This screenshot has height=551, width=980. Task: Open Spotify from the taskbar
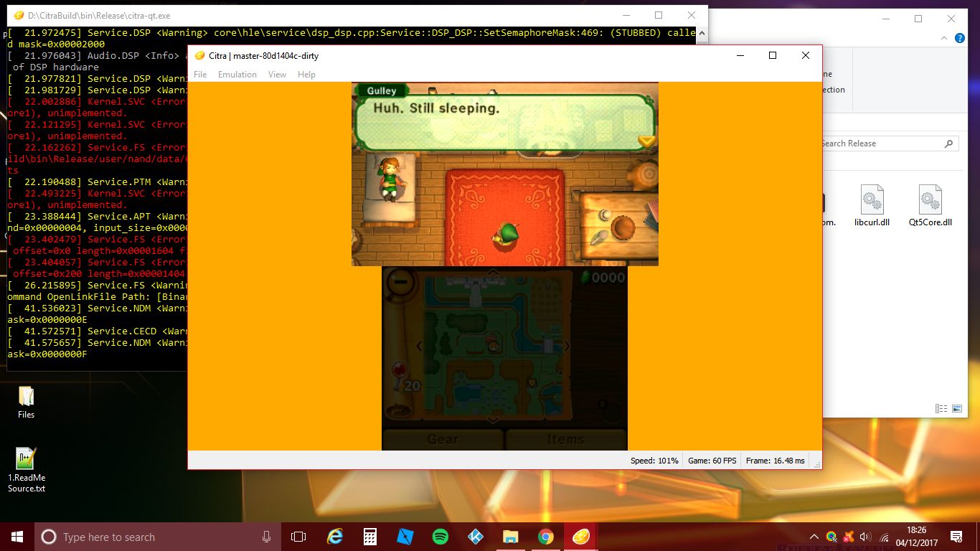pos(440,537)
